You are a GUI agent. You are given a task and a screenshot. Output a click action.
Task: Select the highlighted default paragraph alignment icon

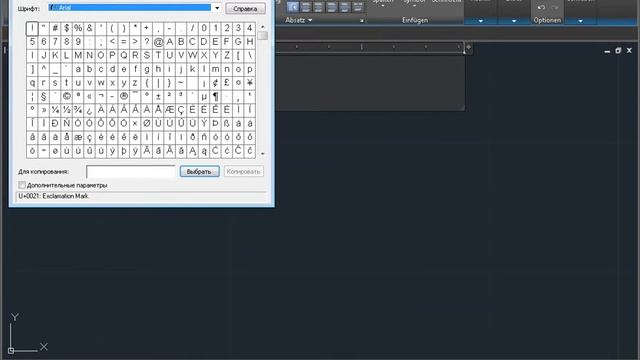point(293,7)
